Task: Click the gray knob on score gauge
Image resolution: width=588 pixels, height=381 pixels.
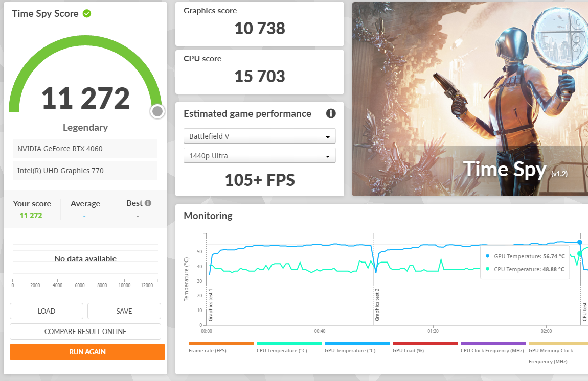Action: (x=157, y=111)
